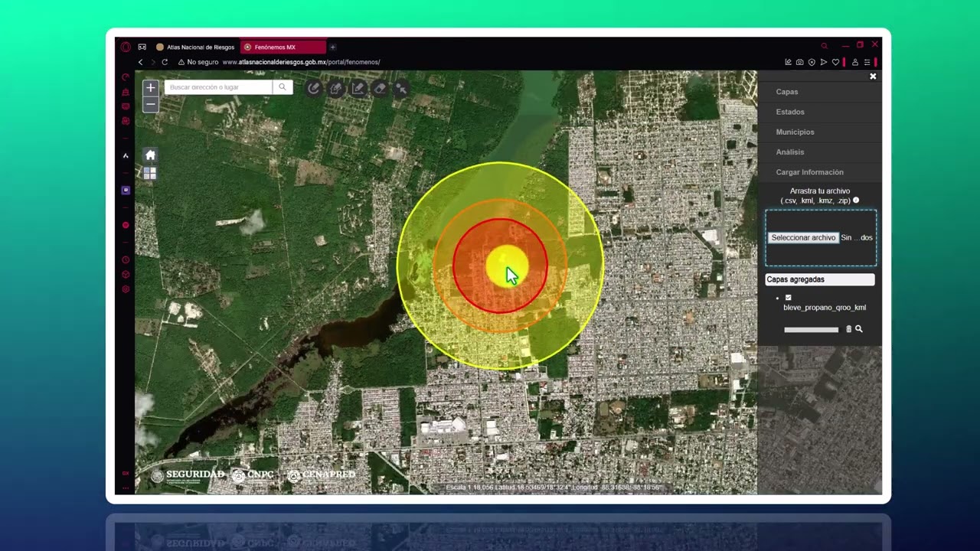Reload the page in browser
The height and width of the screenshot is (551, 980).
165,62
